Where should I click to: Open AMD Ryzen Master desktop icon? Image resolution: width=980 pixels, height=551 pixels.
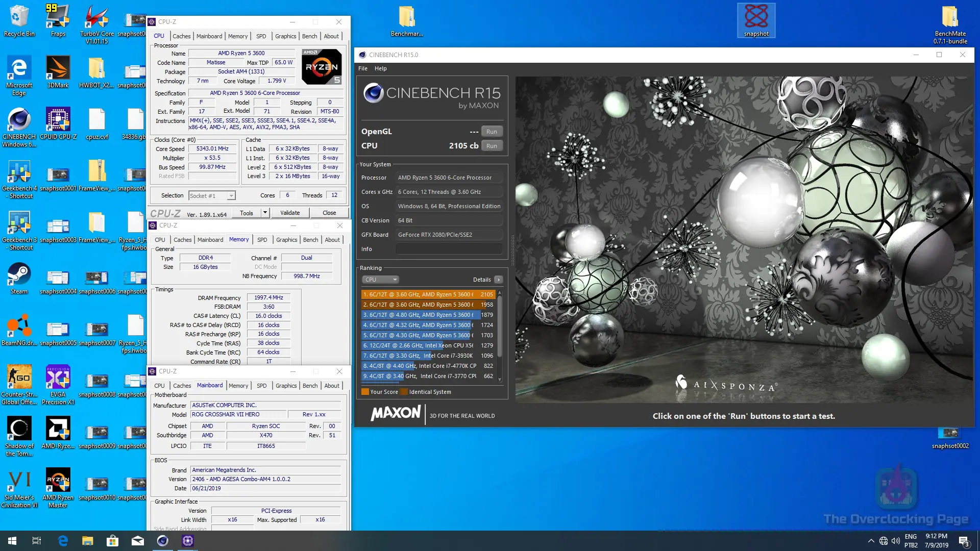coord(58,488)
